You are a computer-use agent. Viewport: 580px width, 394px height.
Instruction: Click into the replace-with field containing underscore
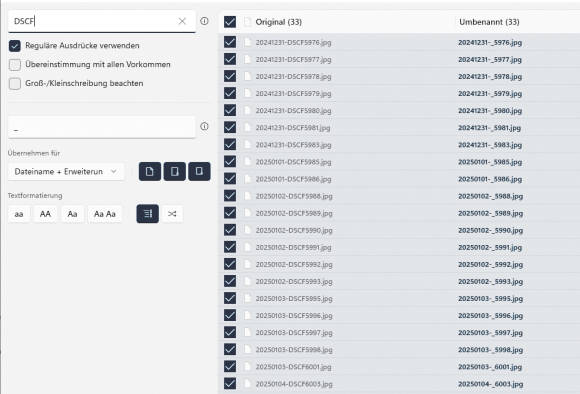pos(101,127)
